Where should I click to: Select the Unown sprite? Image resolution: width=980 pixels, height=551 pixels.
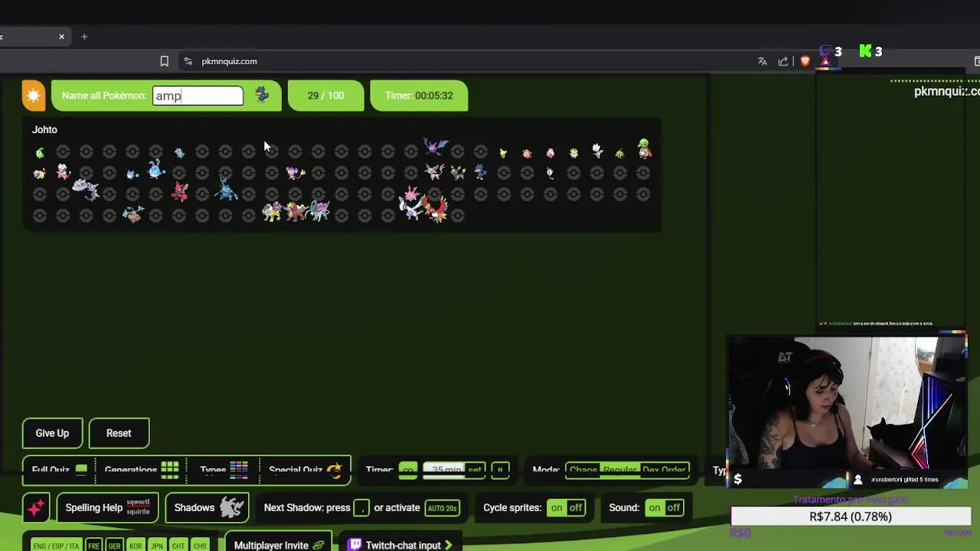point(550,173)
